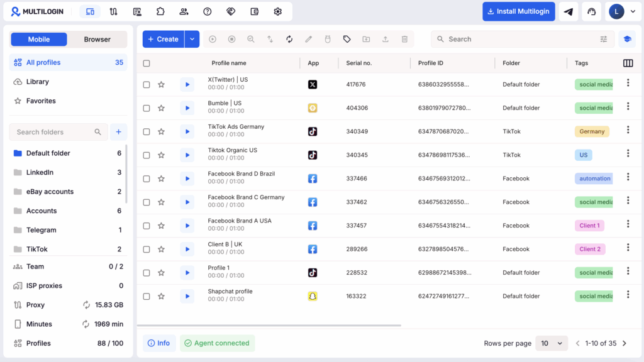Image resolution: width=644 pixels, height=362 pixels.
Task: Select All profiles in sidebar
Action: (x=68, y=62)
